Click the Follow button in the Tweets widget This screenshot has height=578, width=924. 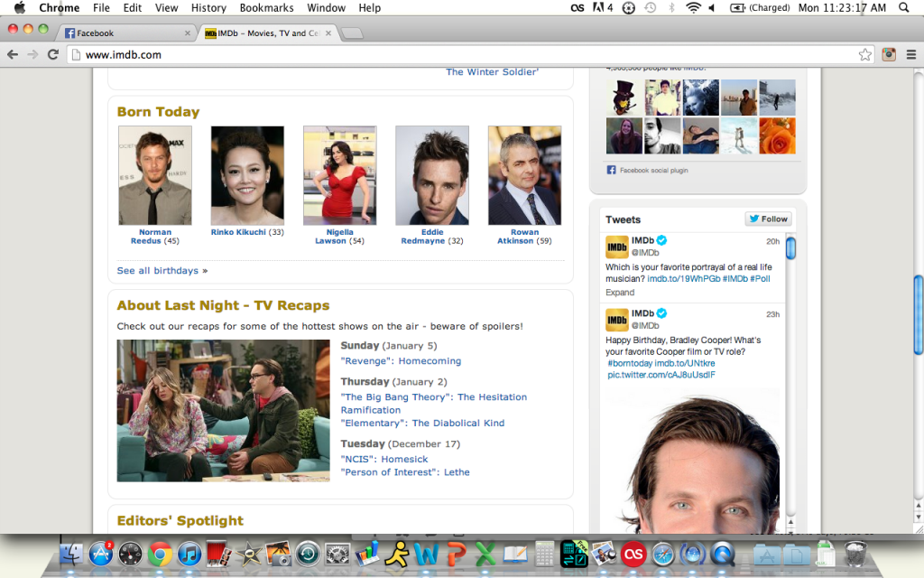768,219
